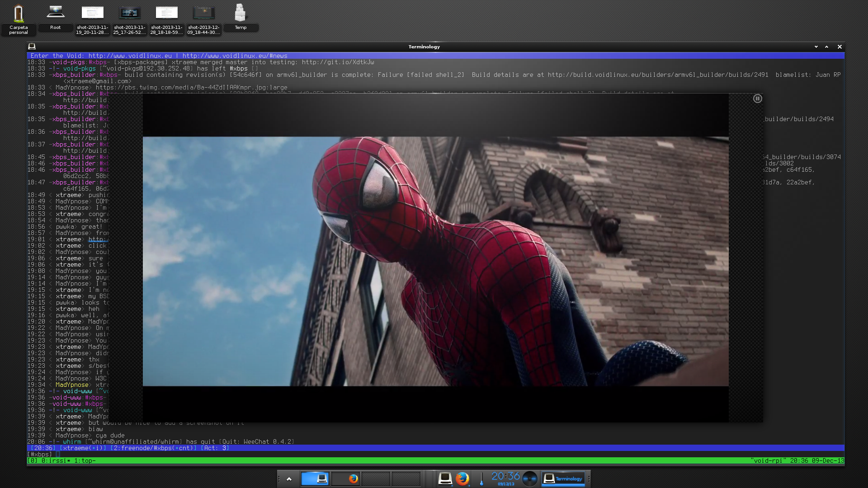Shade the Terminology window with down chevron
Image resolution: width=868 pixels, height=488 pixels.
pos(816,47)
